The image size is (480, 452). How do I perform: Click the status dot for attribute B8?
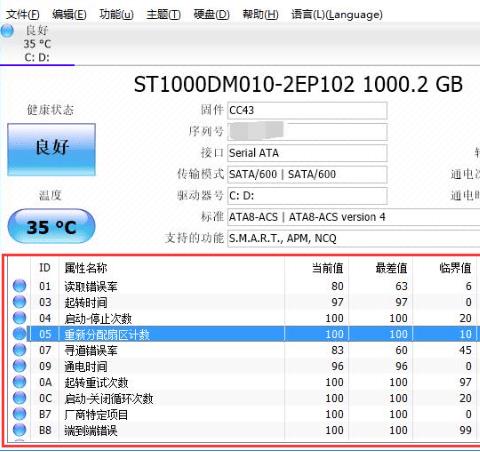coord(19,430)
